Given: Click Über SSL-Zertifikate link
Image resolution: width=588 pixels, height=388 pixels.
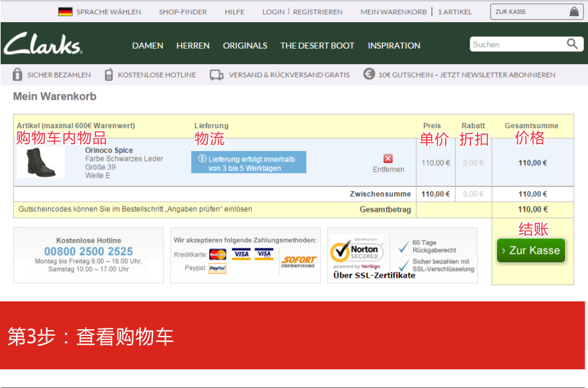Looking at the screenshot, I should pyautogui.click(x=374, y=276).
